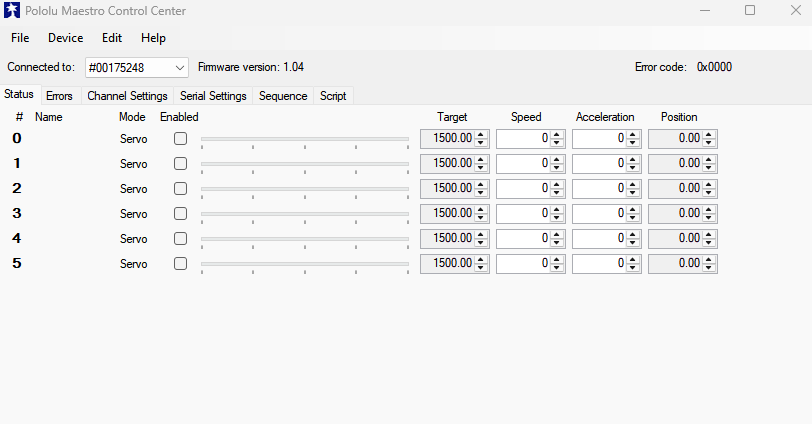The height and width of the screenshot is (424, 812).
Task: Enable channel 0 servo checkbox
Action: (x=180, y=139)
